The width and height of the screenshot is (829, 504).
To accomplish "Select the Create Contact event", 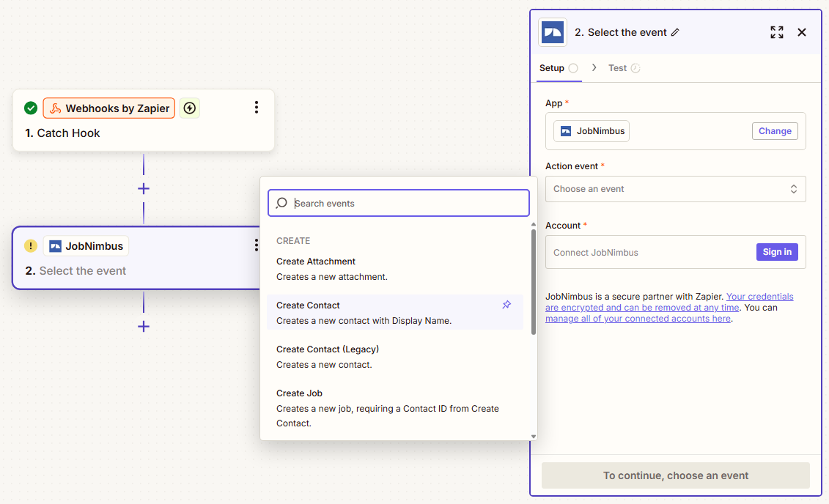I will (395, 312).
